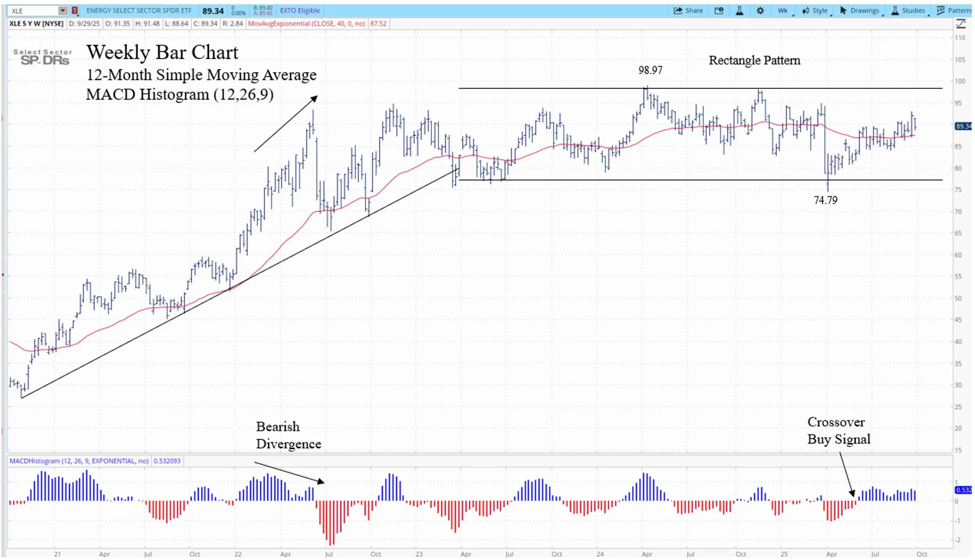Click MovAvgExponential study label
The image size is (975, 560).
[306, 23]
